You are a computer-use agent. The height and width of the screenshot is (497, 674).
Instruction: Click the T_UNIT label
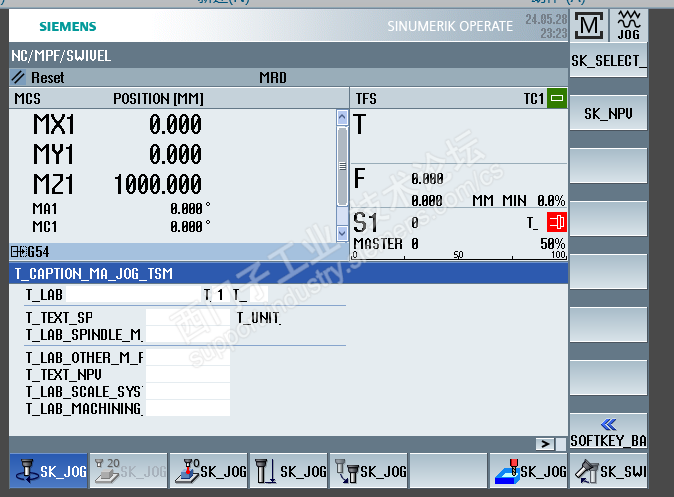[x=258, y=318]
